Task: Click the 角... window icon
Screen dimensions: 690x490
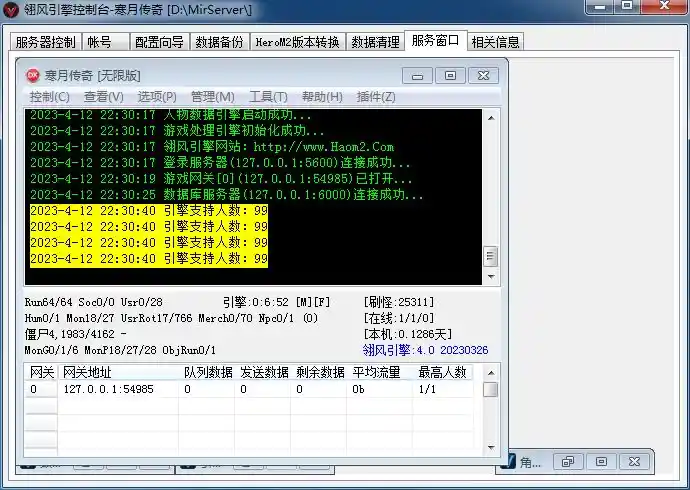Action: coord(508,461)
